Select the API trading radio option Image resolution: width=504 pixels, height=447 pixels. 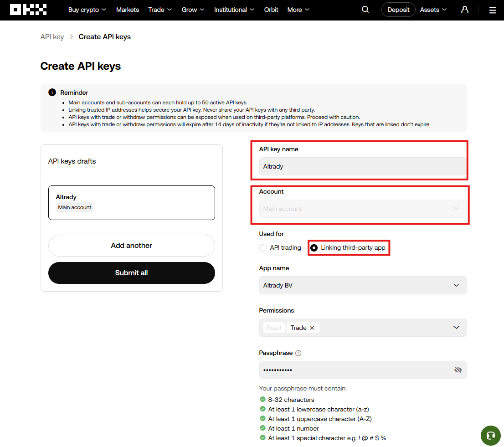click(263, 248)
